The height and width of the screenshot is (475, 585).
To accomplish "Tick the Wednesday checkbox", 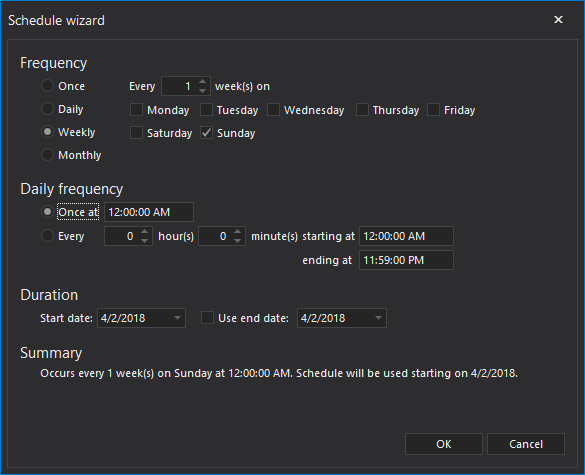I will click(273, 110).
